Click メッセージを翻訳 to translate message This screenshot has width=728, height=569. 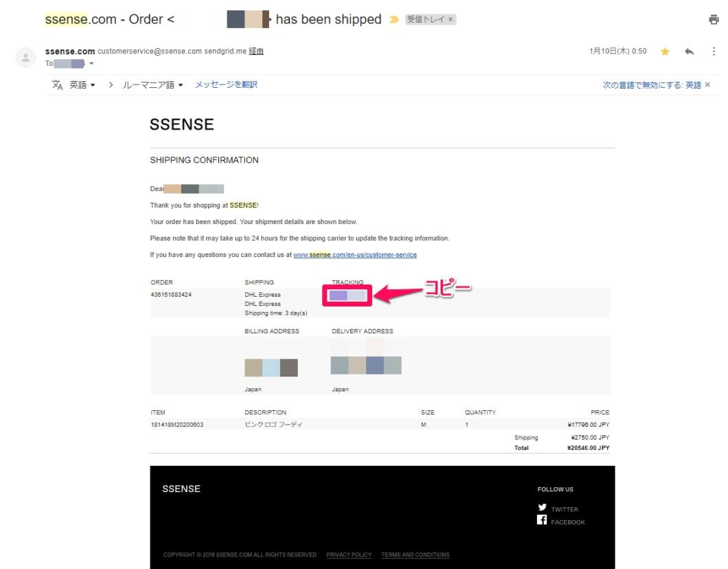226,85
